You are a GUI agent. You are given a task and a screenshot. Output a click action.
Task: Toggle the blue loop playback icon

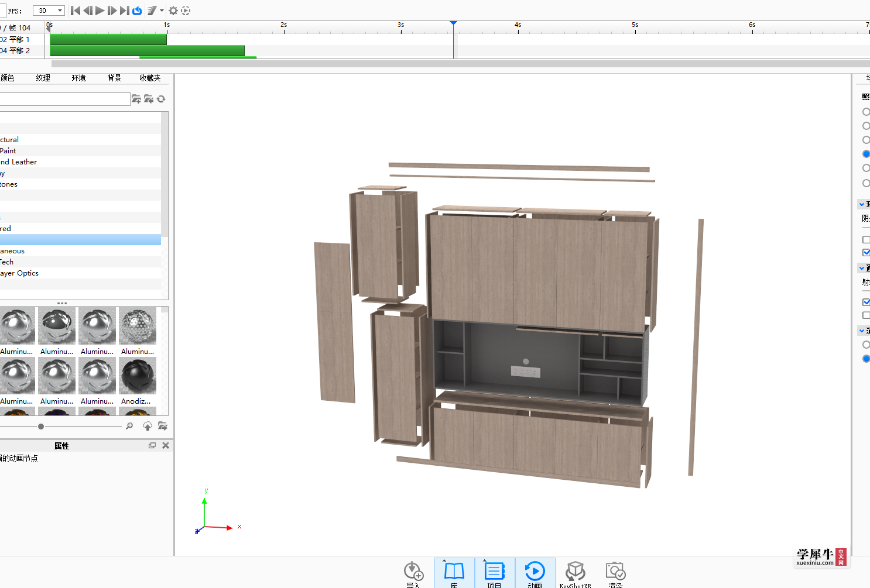[137, 11]
